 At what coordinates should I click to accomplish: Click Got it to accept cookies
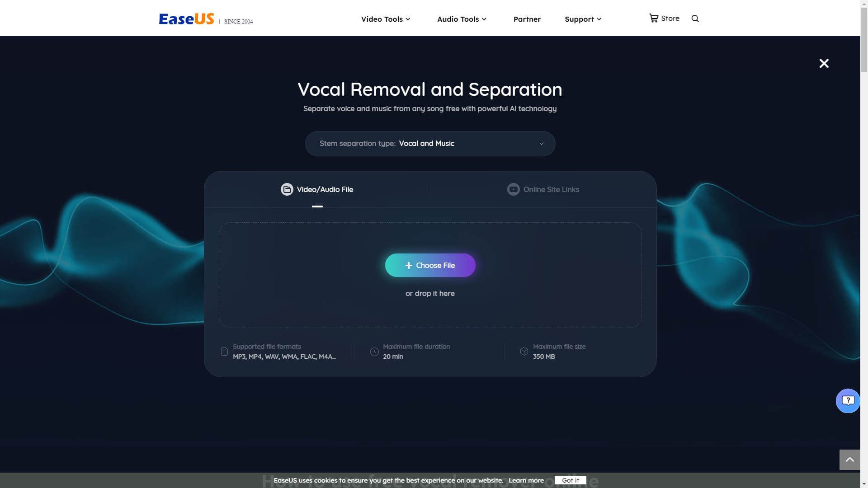coord(570,480)
